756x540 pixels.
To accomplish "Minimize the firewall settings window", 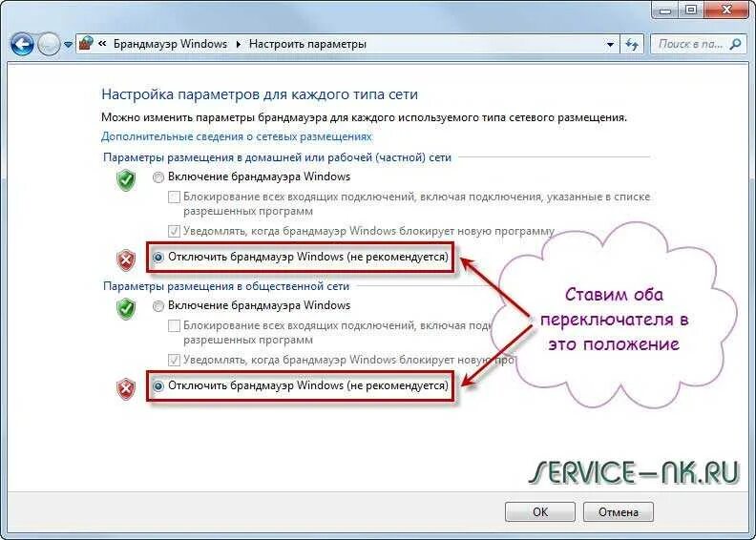I will point(665,10).
